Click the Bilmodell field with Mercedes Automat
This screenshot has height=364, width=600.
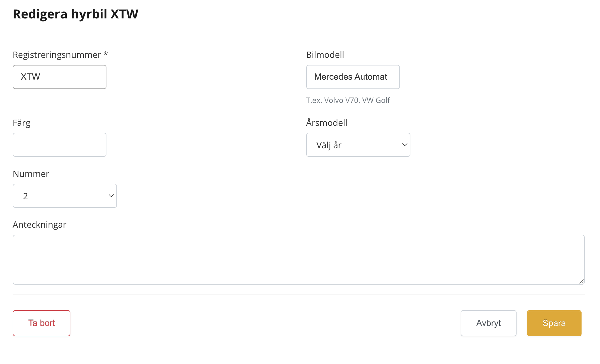[353, 77]
